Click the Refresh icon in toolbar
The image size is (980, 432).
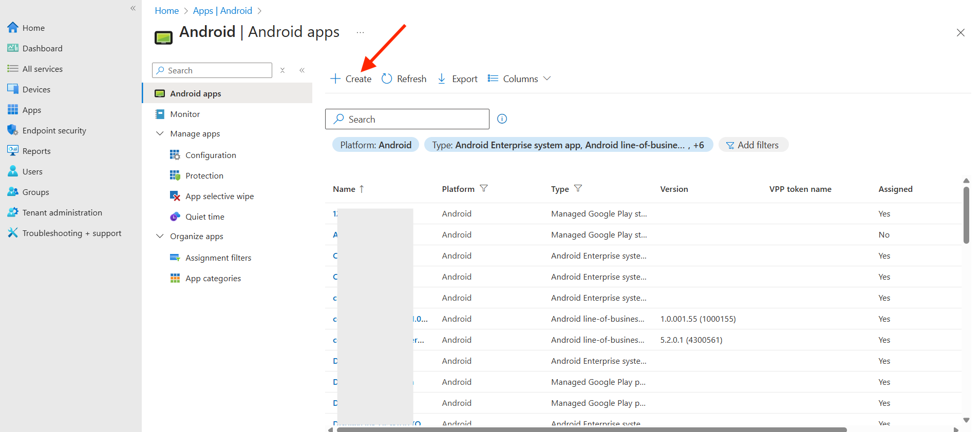point(387,78)
